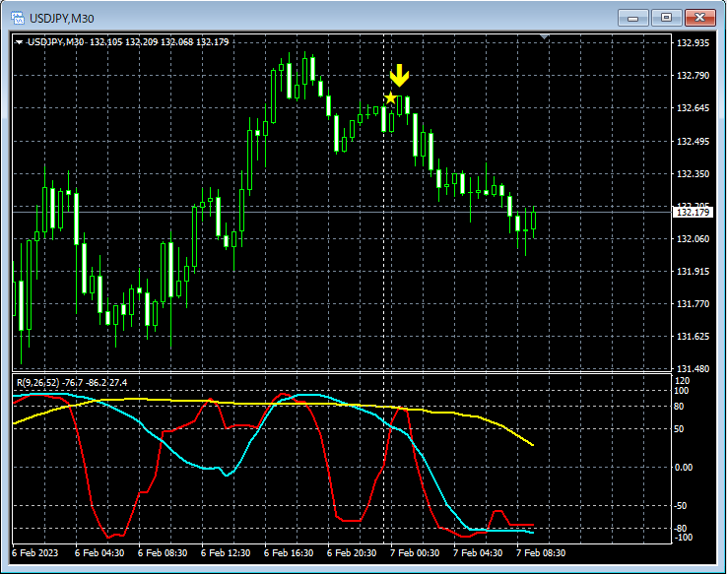
Task: Click the yellow down arrow sell signal
Action: tap(399, 76)
